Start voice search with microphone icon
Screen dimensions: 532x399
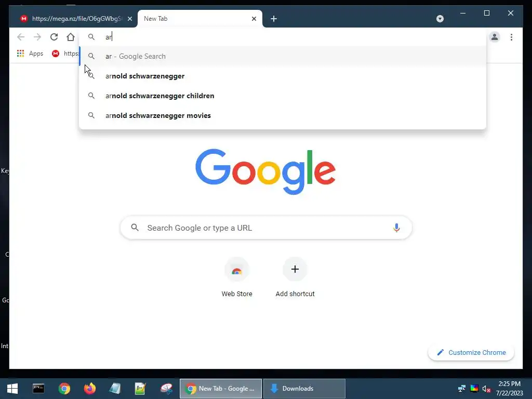396,228
